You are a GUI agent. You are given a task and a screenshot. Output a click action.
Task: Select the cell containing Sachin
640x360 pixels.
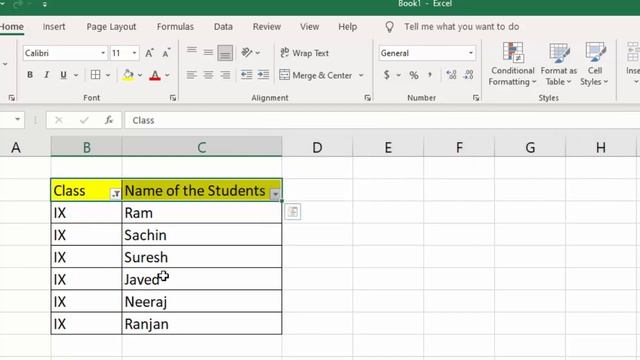[x=202, y=235]
